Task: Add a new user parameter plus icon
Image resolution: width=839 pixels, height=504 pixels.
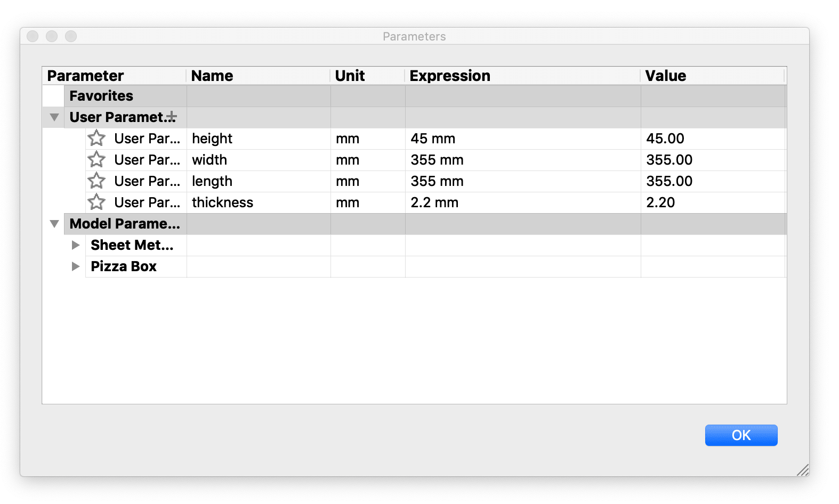Action: tap(172, 117)
